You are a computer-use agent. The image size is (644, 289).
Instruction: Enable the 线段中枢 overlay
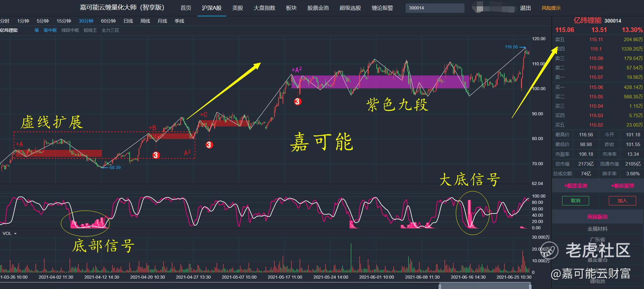70,30
